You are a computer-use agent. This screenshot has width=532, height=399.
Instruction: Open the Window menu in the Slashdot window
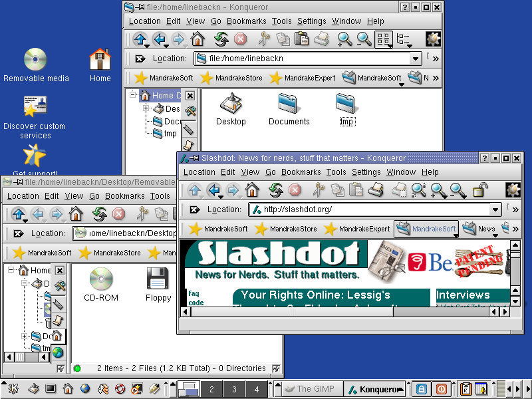tap(401, 172)
